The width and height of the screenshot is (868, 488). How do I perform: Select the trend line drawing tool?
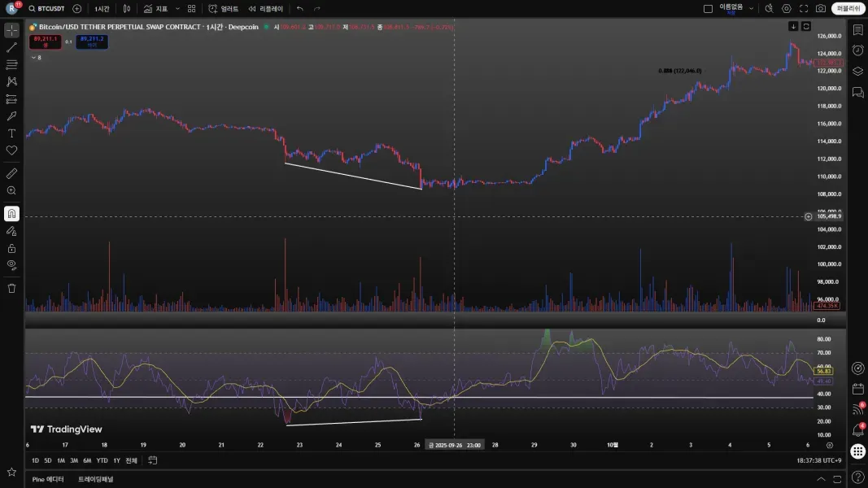(11, 47)
